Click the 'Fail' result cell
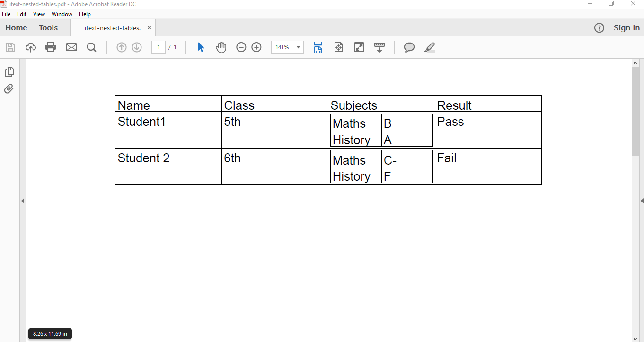644x342 pixels. click(x=488, y=167)
